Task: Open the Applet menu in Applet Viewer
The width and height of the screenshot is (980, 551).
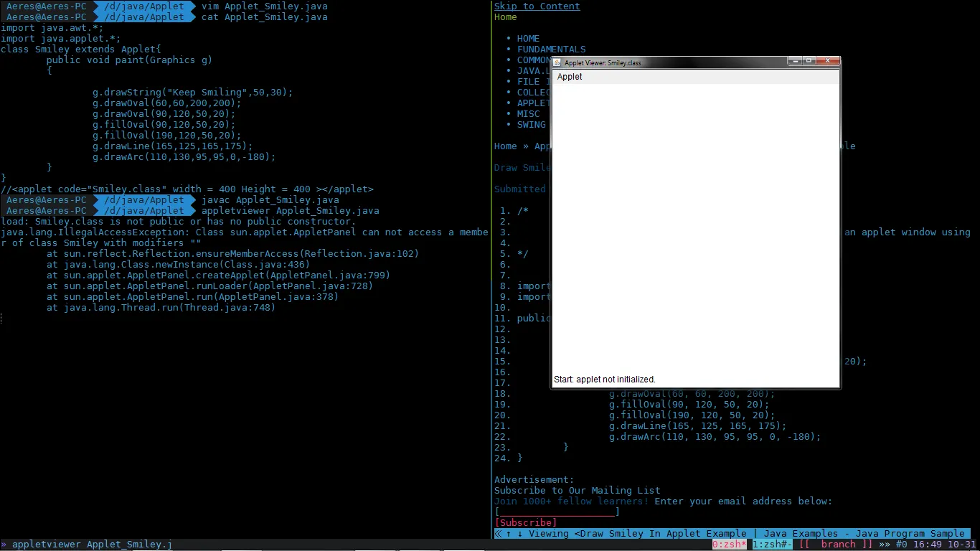Action: click(x=570, y=77)
